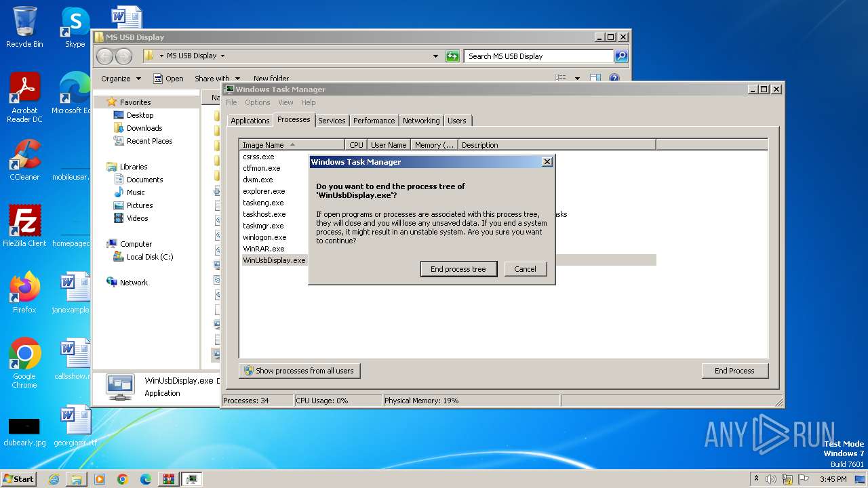Click the Search MS USB Display field
Viewport: 868px width, 488px height.
tap(539, 56)
